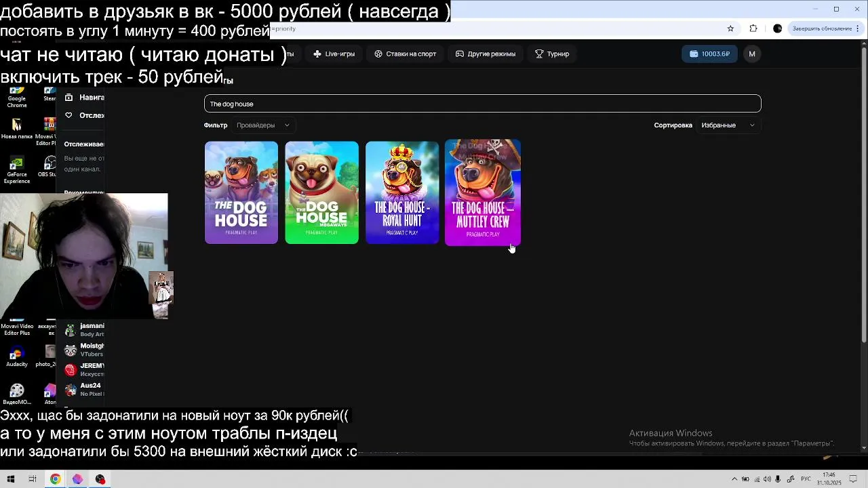Open Steam desktop shortcut
868x488 pixels.
click(x=50, y=94)
